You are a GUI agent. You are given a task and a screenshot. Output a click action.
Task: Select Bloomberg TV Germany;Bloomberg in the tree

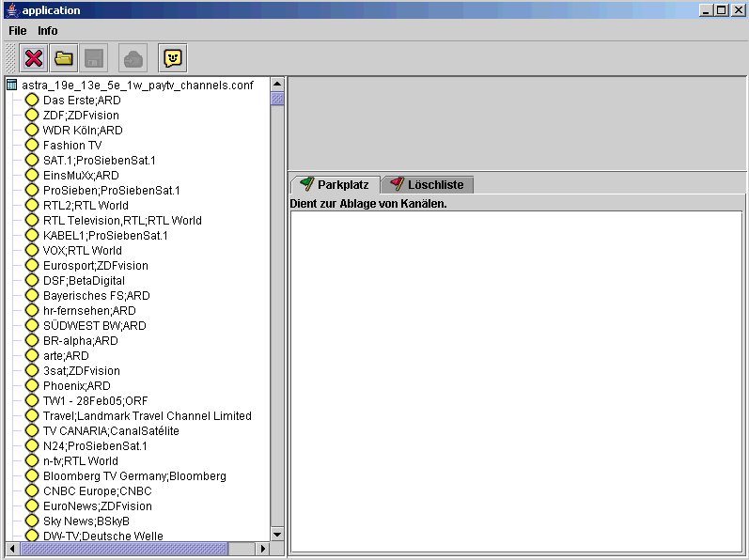pos(134,476)
